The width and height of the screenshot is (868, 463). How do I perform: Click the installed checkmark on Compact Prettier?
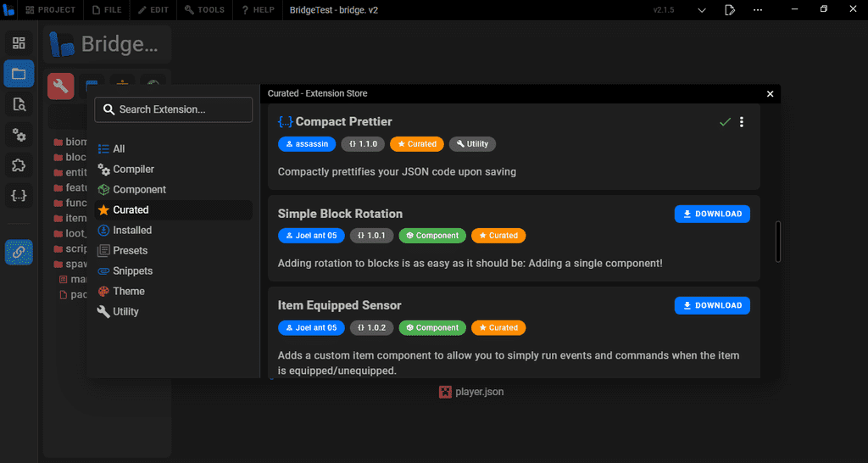[725, 122]
